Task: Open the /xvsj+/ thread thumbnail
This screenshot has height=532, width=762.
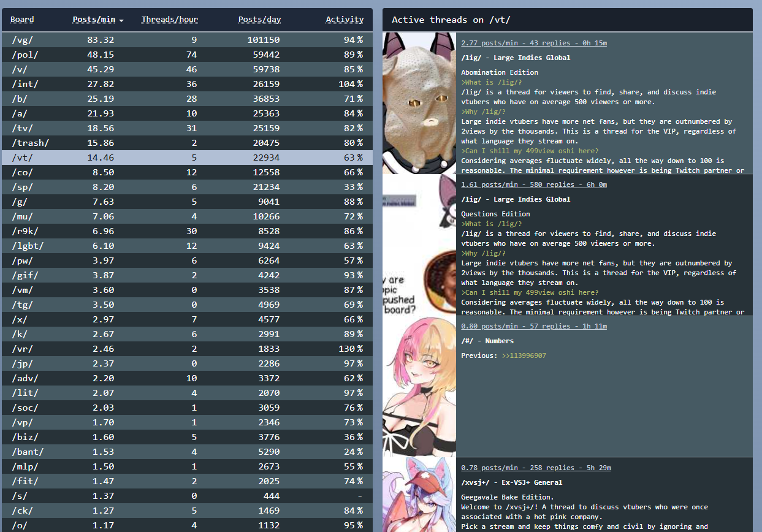Action: [x=419, y=495]
